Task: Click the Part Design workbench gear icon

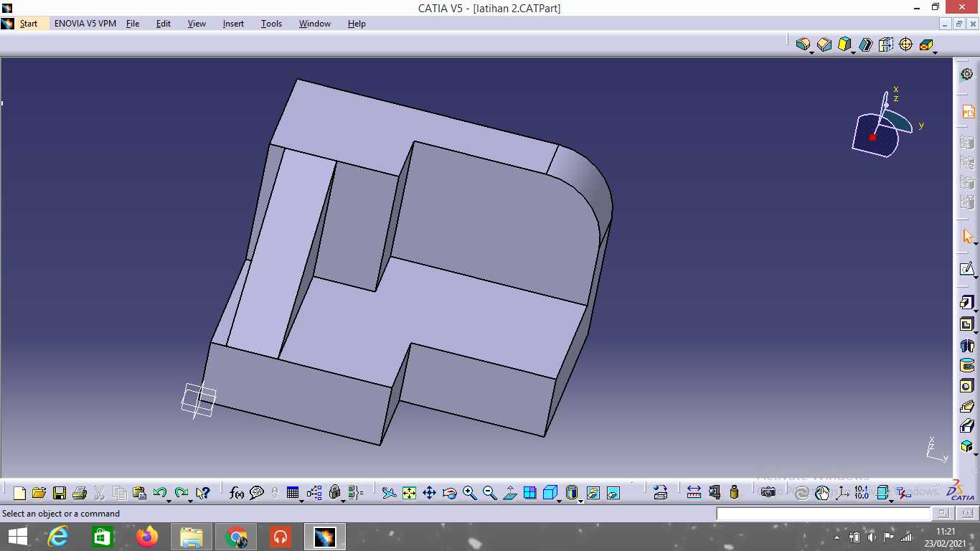Action: [x=967, y=74]
